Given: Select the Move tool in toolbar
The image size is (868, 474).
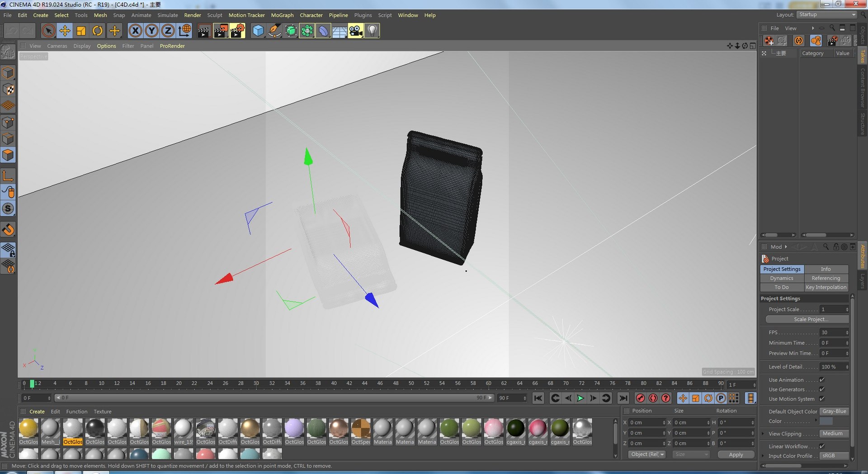Looking at the screenshot, I should (65, 31).
